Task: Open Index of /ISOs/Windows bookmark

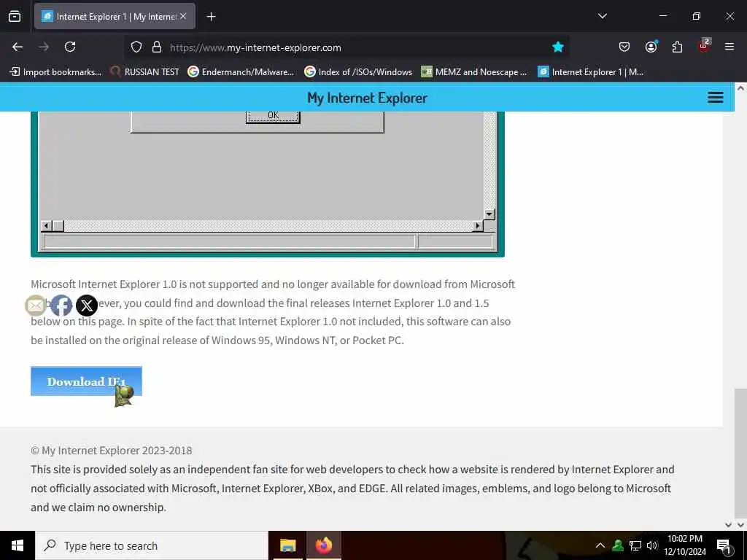Action: [x=358, y=72]
